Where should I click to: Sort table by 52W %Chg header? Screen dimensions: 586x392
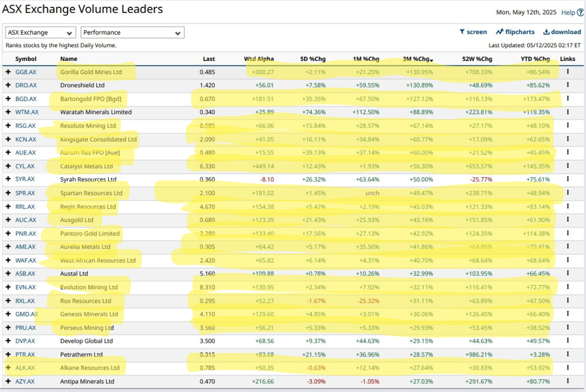(477, 59)
